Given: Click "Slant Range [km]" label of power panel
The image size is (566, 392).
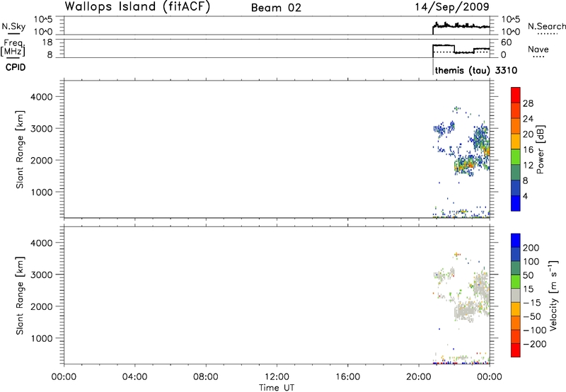Looking at the screenshot, I should click(20, 149).
